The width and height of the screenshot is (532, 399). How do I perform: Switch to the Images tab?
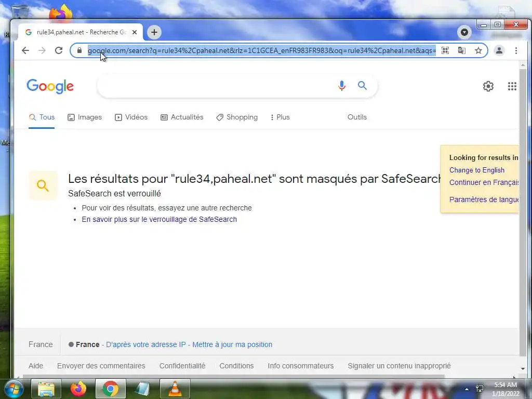[85, 117]
